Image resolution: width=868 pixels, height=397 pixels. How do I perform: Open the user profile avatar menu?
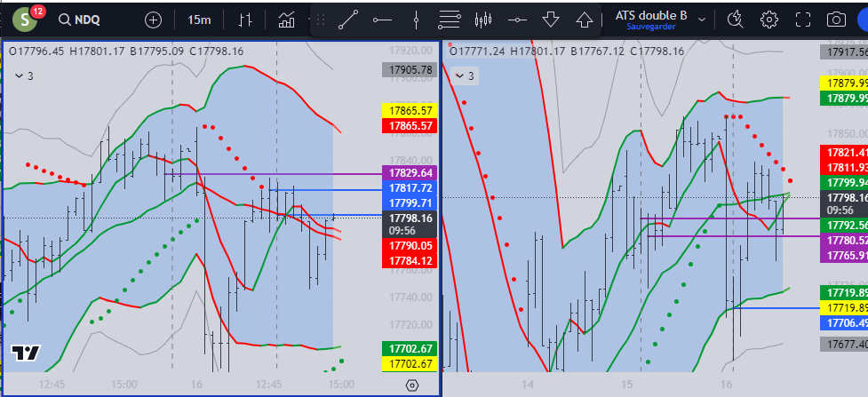coord(25,20)
